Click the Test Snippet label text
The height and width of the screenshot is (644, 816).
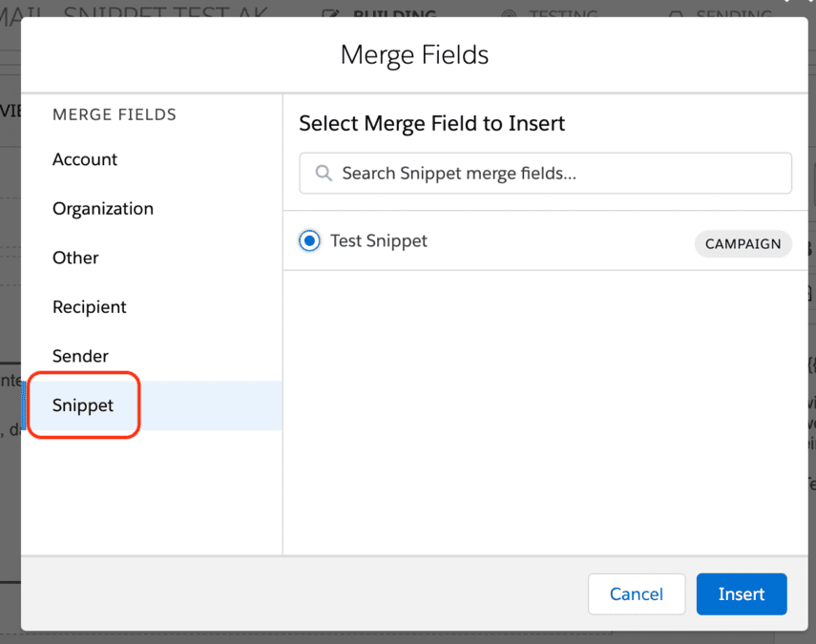point(379,240)
